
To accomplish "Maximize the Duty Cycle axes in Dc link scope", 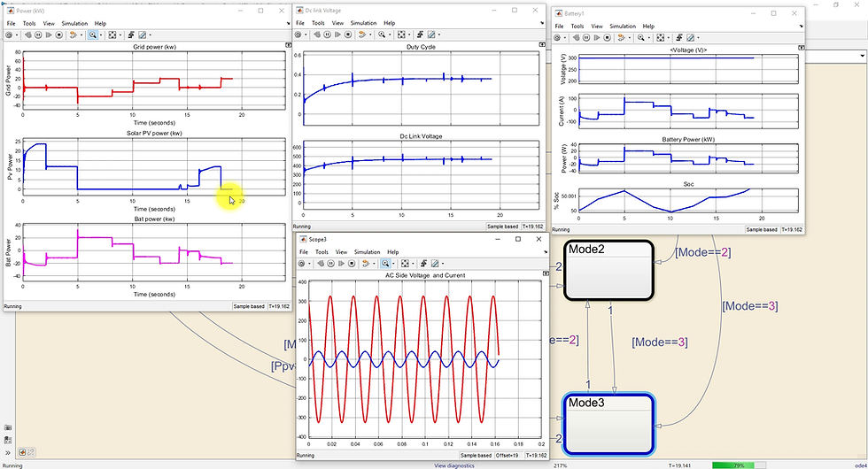I will (541, 45).
